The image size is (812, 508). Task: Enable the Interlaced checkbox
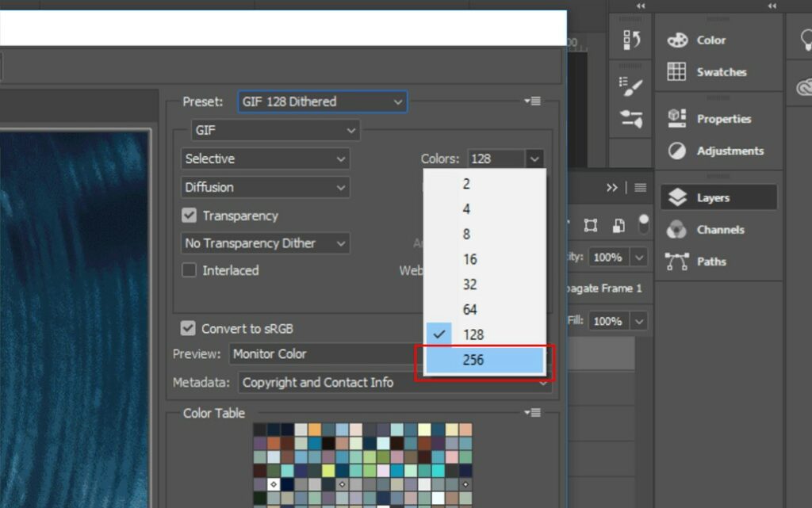190,270
